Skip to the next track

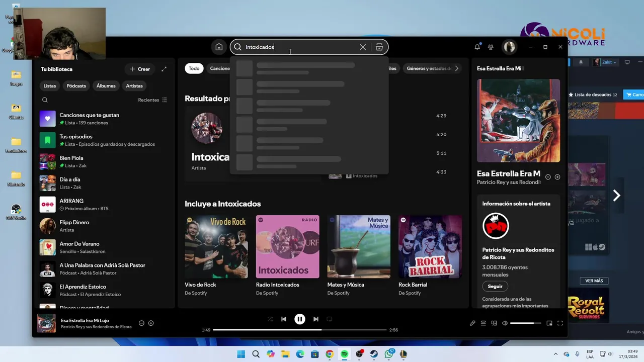pos(316,319)
